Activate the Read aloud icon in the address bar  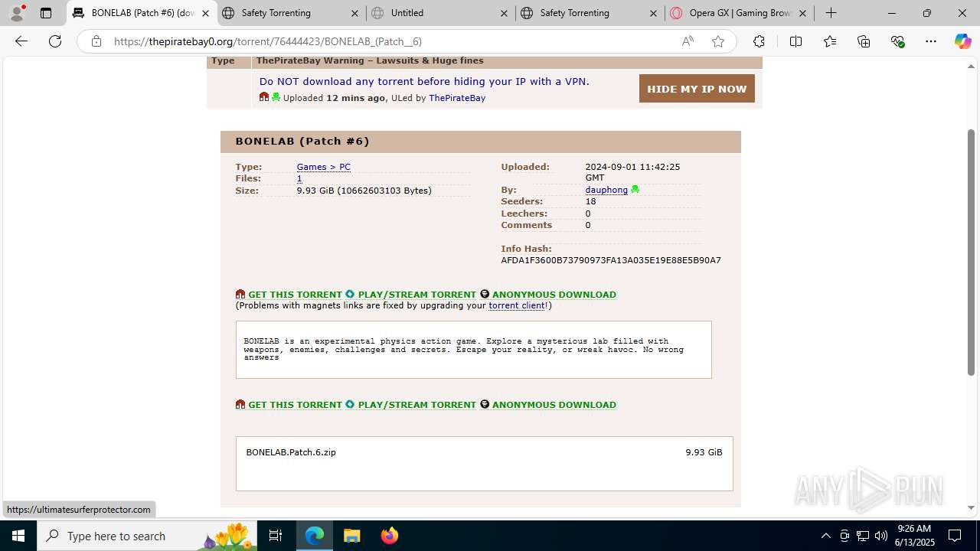[x=688, y=41]
